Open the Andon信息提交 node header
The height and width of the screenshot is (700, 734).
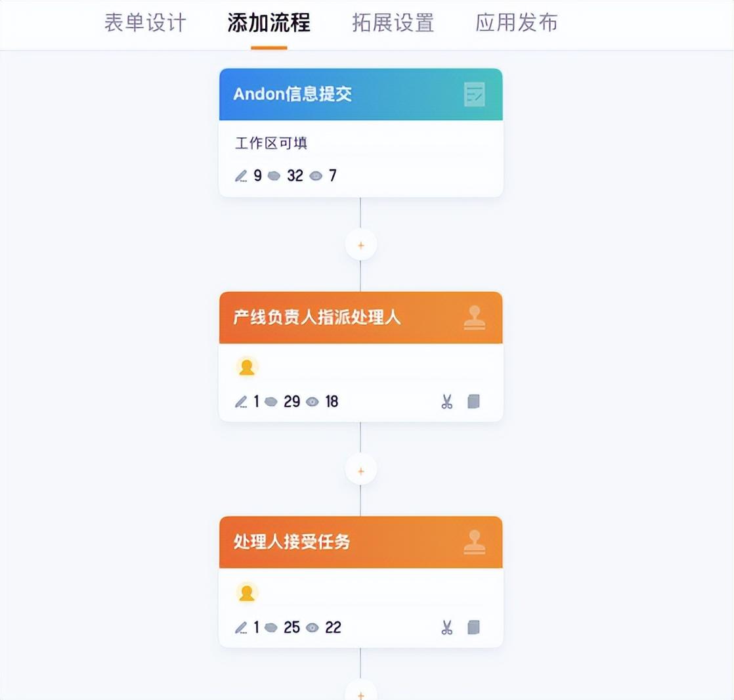pos(361,94)
